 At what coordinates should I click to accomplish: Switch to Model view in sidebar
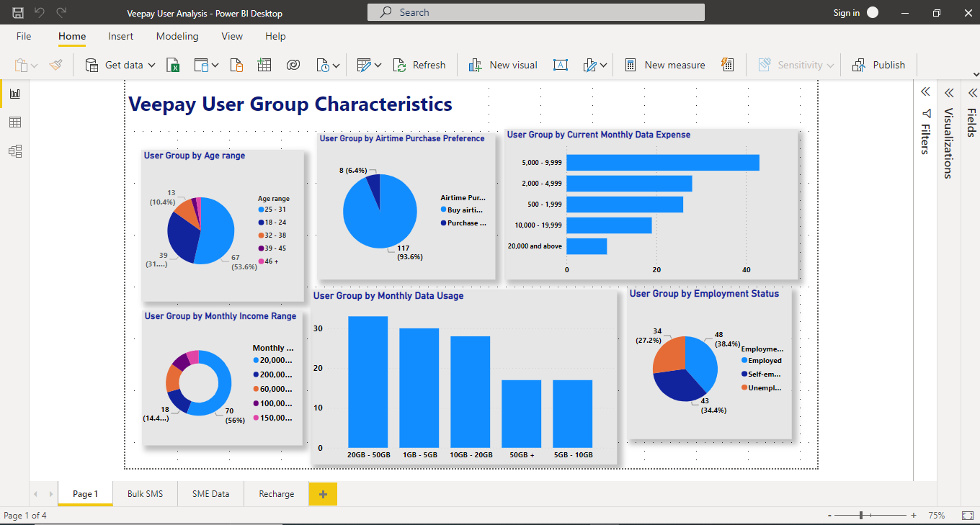15,151
